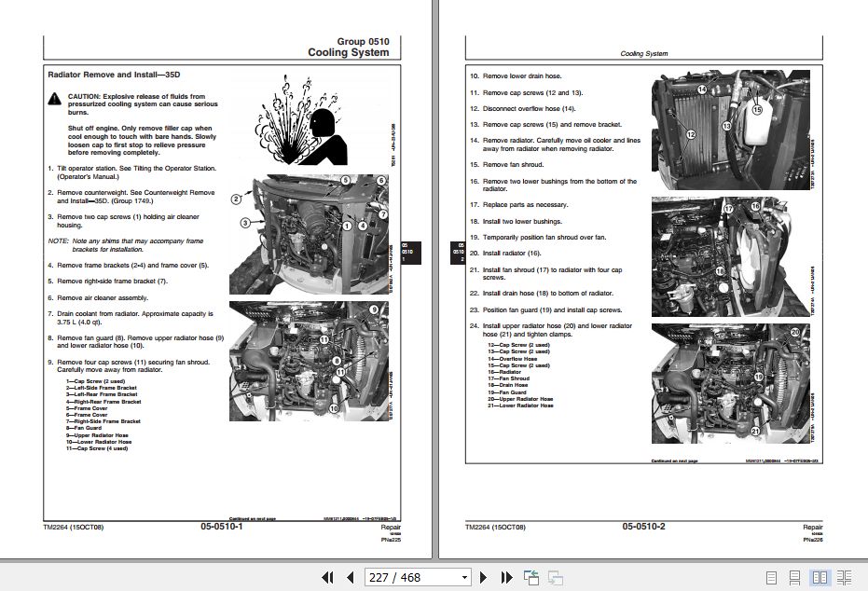Click step 14 'Remove radiator' text

click(556, 144)
